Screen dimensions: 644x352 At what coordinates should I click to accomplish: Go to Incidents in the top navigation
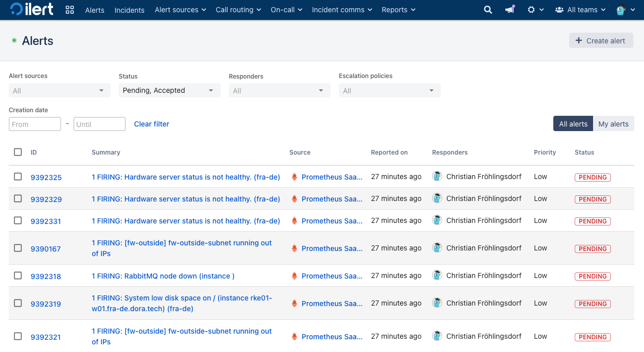[x=129, y=10]
